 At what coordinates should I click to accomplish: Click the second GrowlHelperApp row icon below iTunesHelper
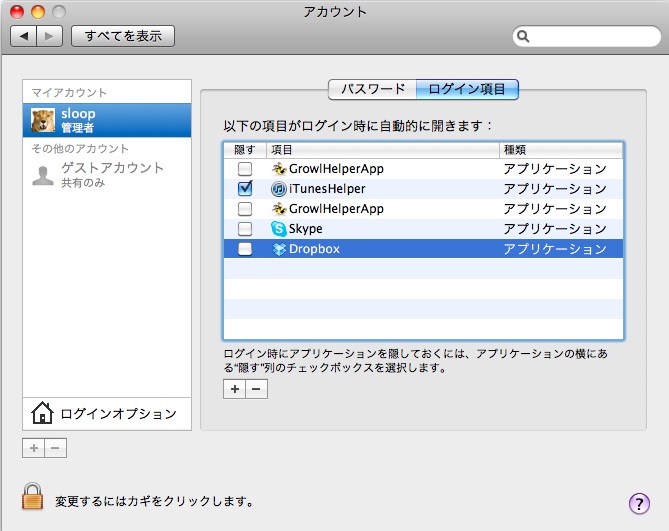(x=279, y=209)
